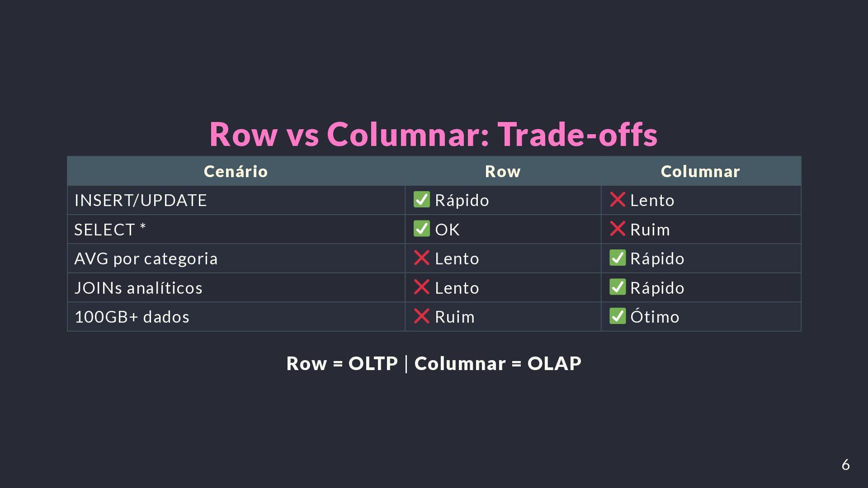
Task: Click the Row vs Columnar: Trade-offs title
Action: click(434, 134)
